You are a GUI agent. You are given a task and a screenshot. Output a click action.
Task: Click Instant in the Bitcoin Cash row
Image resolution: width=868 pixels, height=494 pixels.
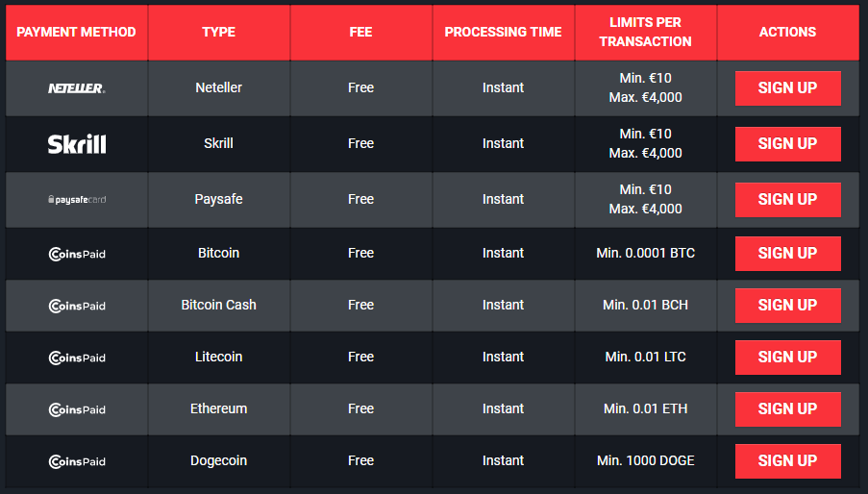click(x=503, y=306)
